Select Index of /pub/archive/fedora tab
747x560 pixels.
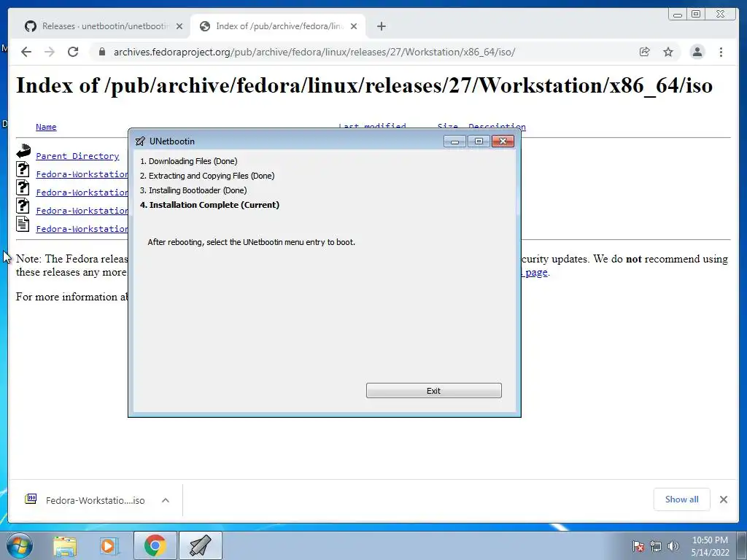tap(278, 26)
